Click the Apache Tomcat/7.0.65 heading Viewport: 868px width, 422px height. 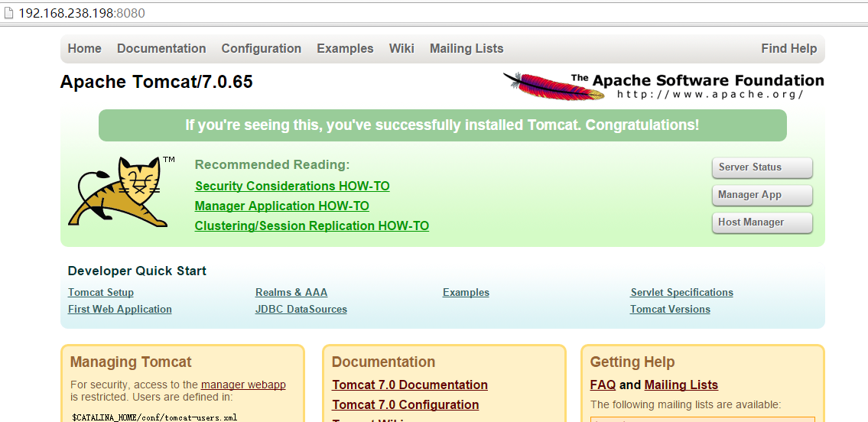[x=156, y=82]
